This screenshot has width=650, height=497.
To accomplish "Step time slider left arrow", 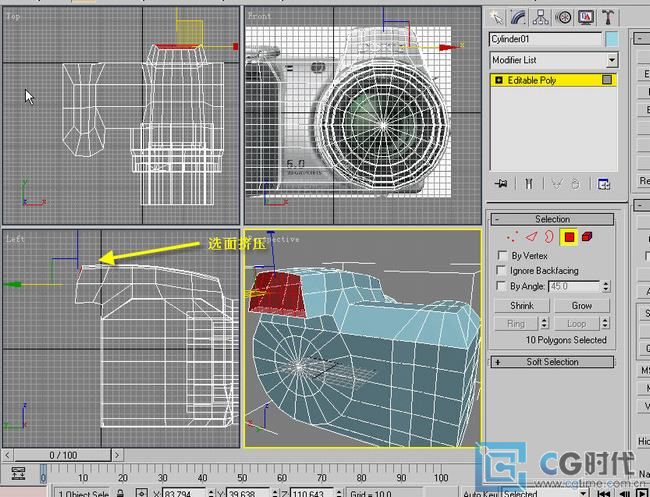I will tap(7, 455).
